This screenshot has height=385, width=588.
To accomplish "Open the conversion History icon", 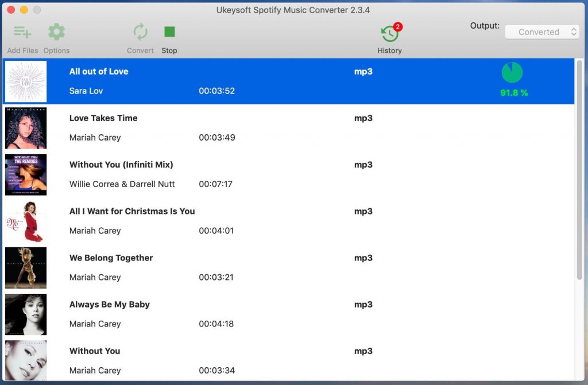I will (389, 33).
